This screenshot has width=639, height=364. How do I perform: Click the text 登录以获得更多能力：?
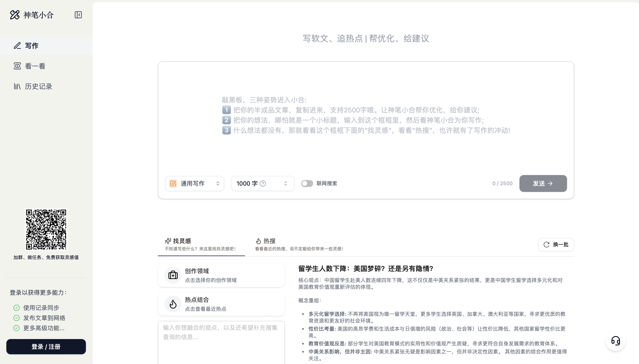tap(39, 292)
